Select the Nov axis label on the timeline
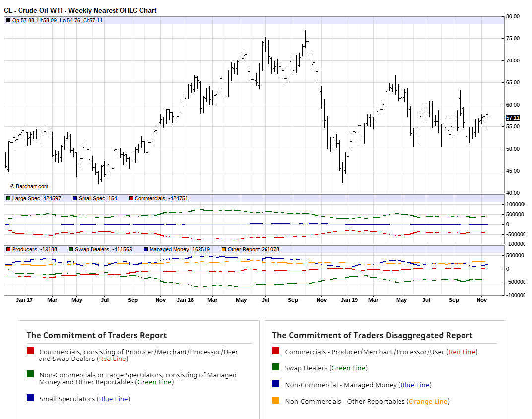Screen dimensions: 532x419 coord(482,300)
